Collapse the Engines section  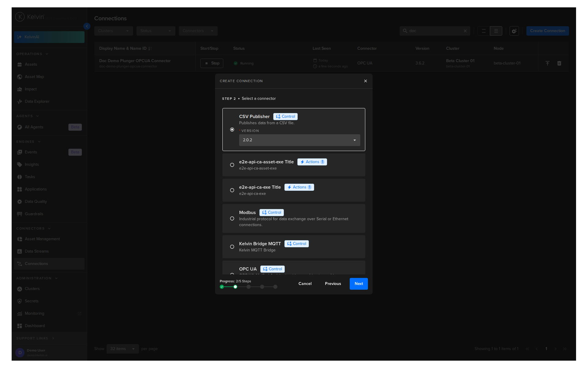(28, 142)
